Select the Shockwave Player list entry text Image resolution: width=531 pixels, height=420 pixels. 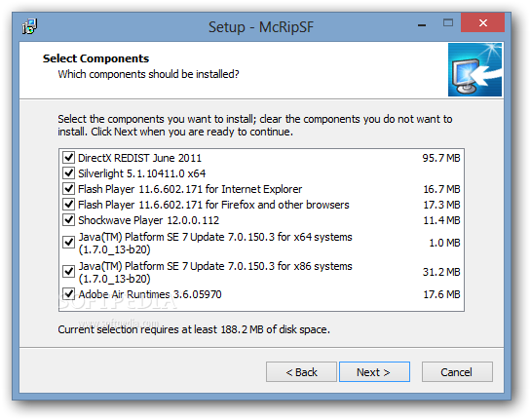point(148,220)
